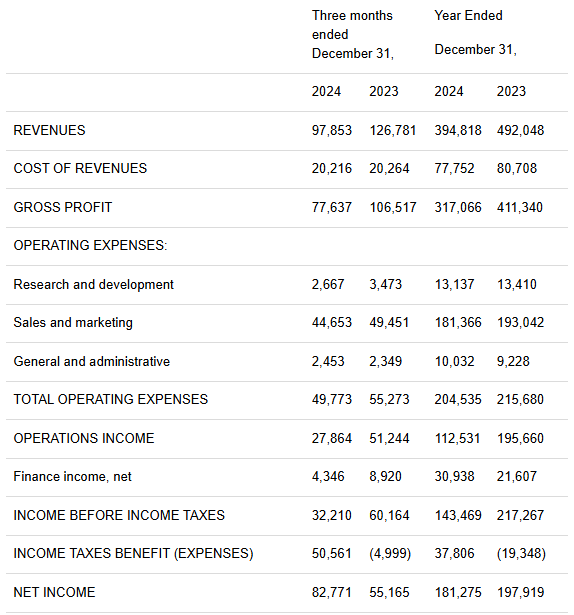Click G&A value 2,349

pyautogui.click(x=385, y=361)
